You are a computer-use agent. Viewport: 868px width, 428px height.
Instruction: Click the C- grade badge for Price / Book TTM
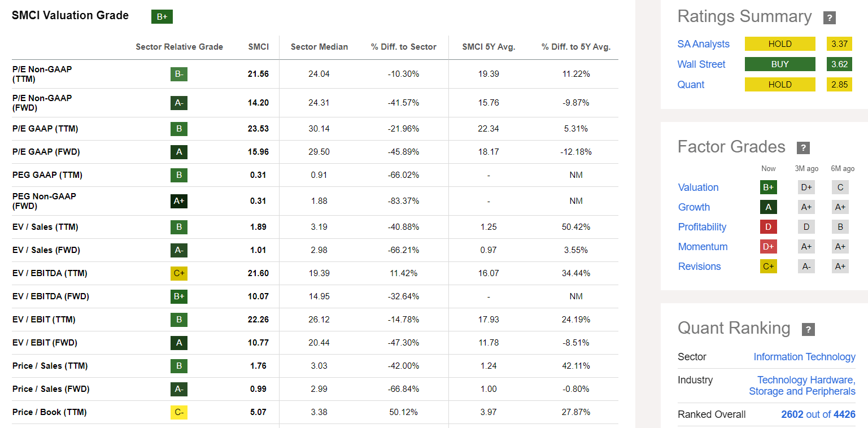click(179, 412)
